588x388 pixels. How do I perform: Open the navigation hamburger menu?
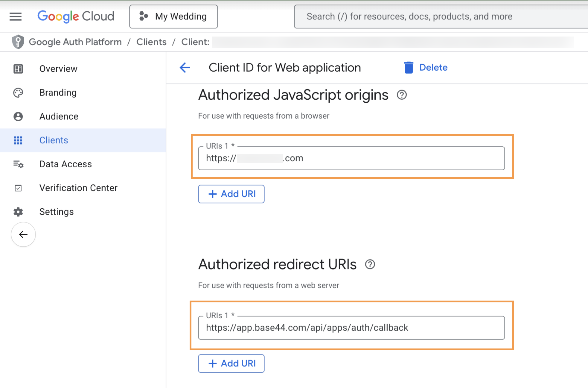15,16
